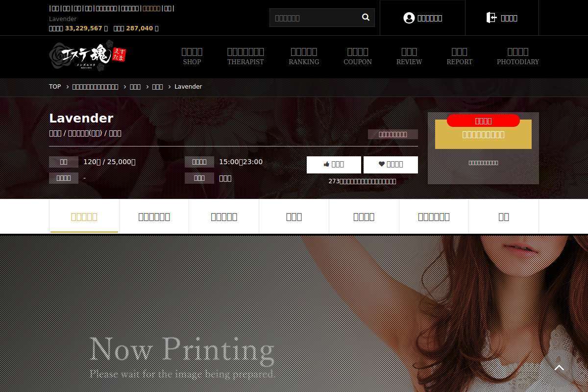Viewport: 588px width, 392px height.
Task: Click the TOP breadcrumb link
Action: (x=55, y=87)
